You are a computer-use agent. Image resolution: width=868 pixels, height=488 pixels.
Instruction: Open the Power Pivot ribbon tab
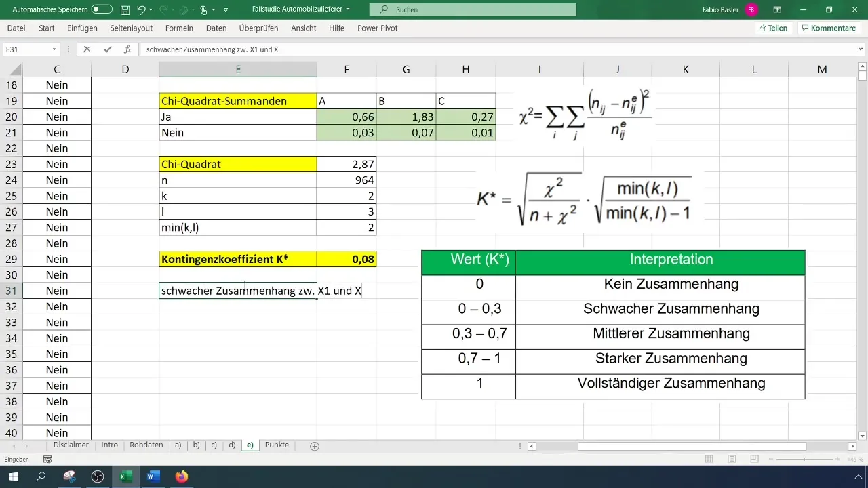377,28
